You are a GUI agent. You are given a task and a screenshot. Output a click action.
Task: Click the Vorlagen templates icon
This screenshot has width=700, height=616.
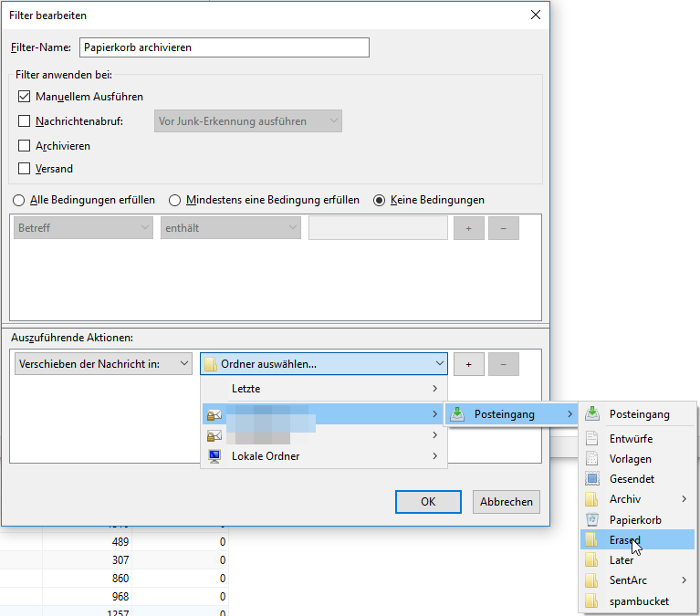[591, 459]
